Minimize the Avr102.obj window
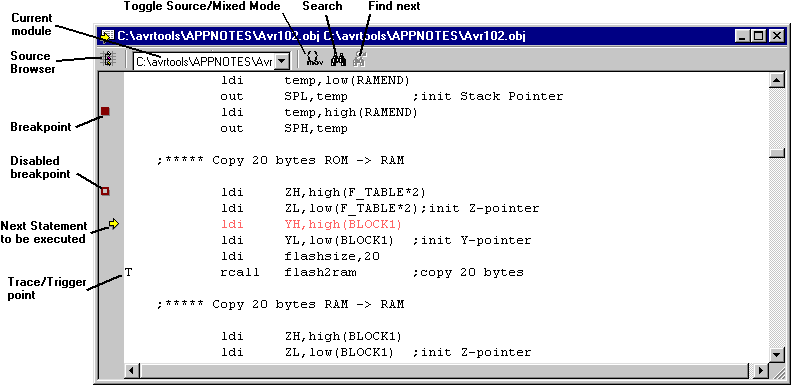 point(742,36)
